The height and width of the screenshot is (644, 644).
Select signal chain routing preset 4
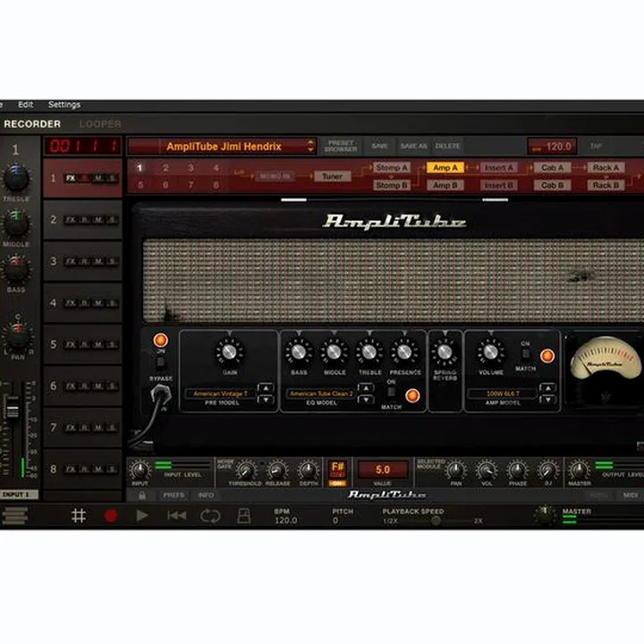[x=216, y=167]
